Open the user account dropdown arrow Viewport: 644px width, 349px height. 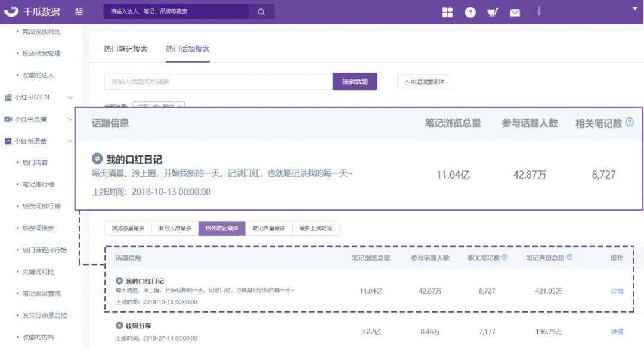pyautogui.click(x=634, y=8)
